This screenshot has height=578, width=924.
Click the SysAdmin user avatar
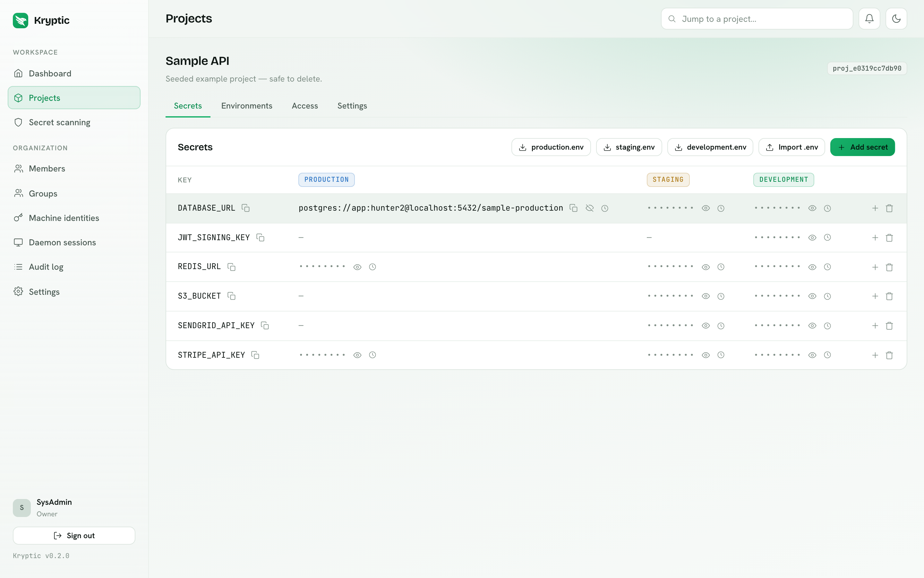[x=22, y=508]
